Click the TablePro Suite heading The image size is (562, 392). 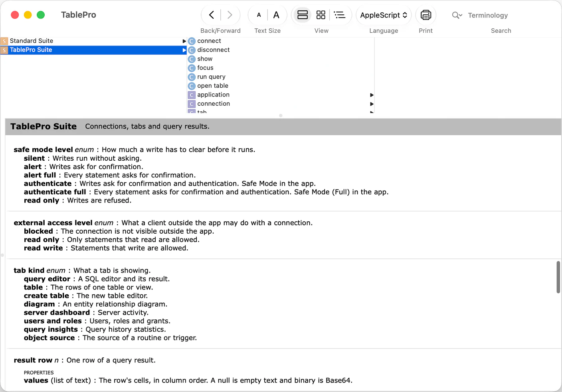[x=44, y=126]
